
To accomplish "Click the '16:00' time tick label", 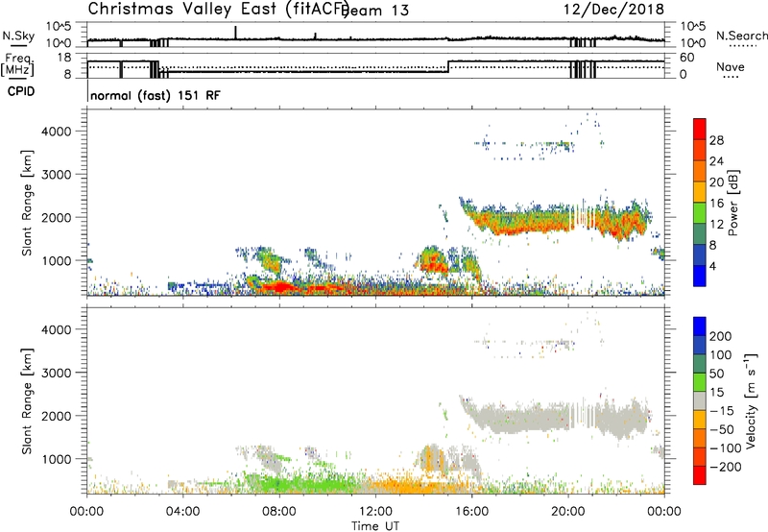I will point(471,512).
